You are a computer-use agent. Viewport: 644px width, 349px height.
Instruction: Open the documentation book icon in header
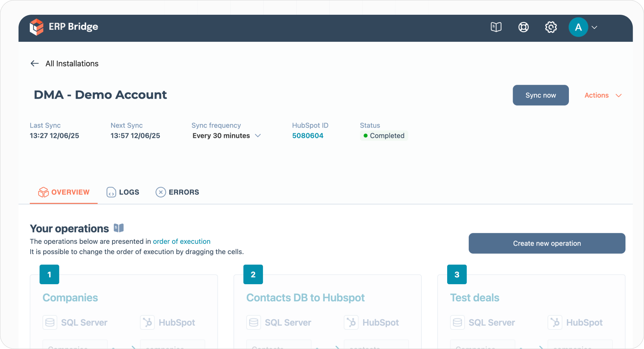(x=496, y=27)
